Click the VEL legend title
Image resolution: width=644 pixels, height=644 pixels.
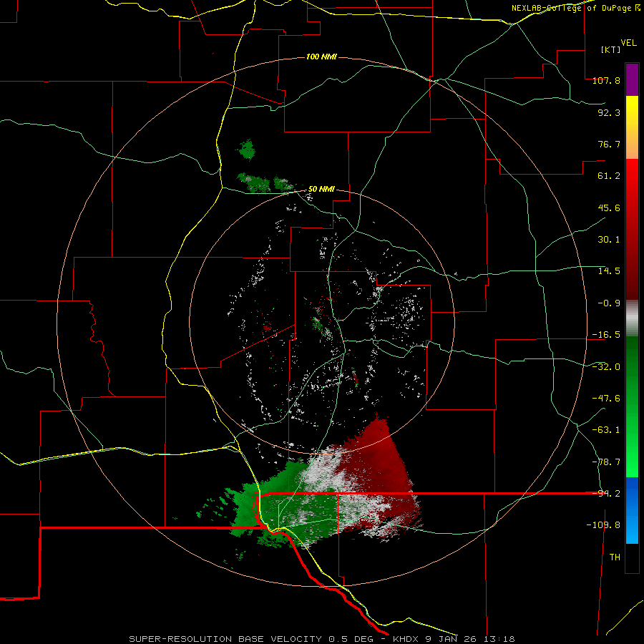click(628, 43)
